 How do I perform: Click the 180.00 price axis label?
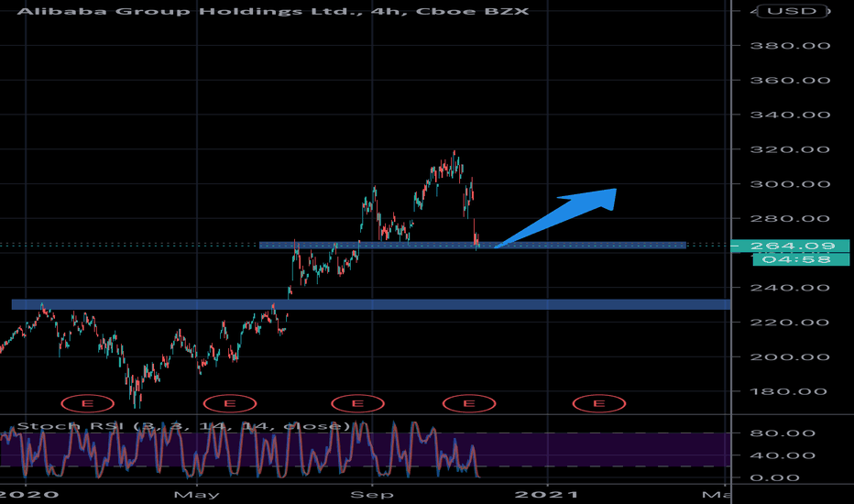point(790,392)
